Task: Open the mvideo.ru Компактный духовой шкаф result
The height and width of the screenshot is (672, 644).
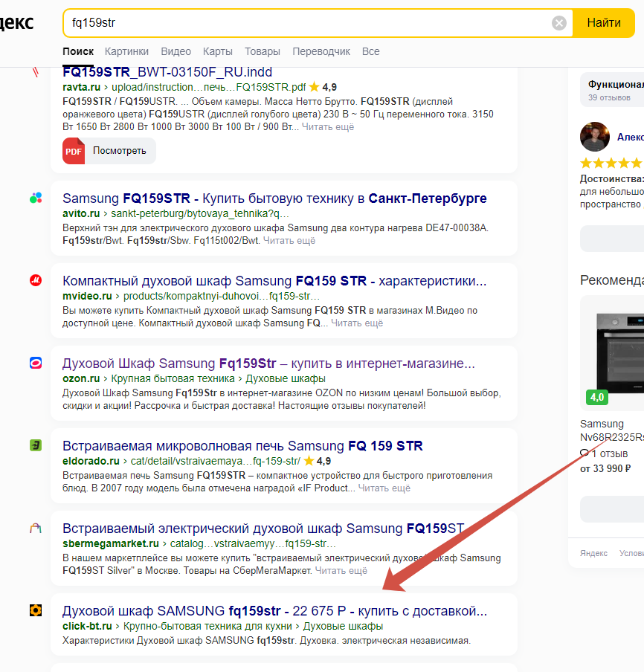Action: point(274,281)
